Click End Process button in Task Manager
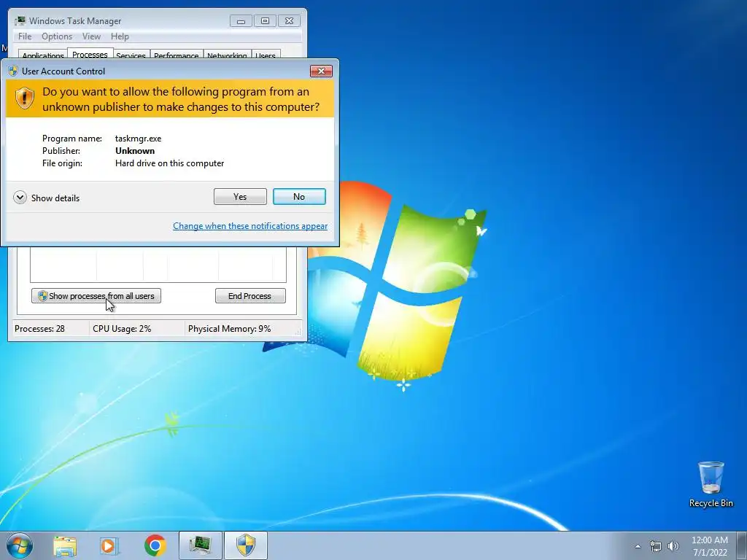Viewport: 747px width, 560px height. pyautogui.click(x=250, y=296)
